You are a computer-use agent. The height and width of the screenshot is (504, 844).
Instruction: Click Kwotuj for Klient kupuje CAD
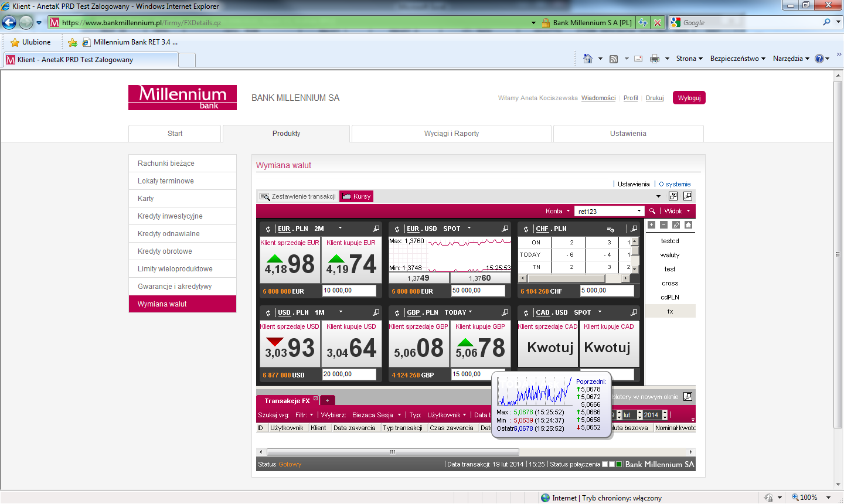[609, 343]
